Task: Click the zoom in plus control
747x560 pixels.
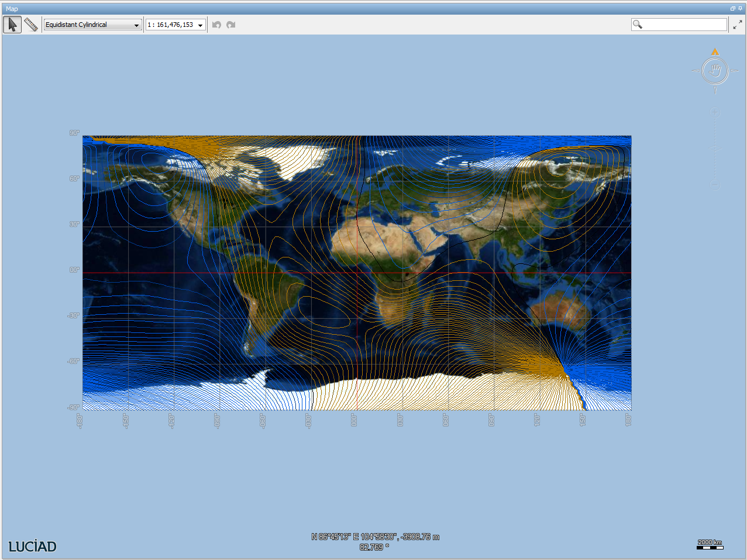Action: (715, 112)
